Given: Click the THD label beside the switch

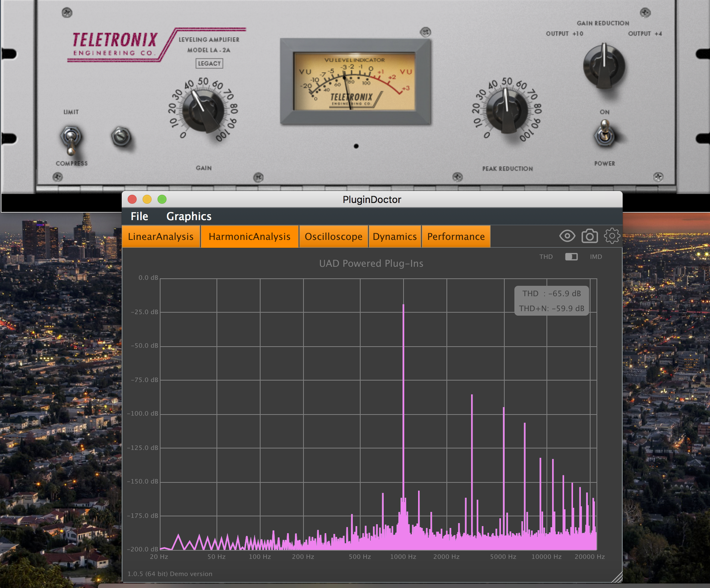Looking at the screenshot, I should tap(546, 257).
